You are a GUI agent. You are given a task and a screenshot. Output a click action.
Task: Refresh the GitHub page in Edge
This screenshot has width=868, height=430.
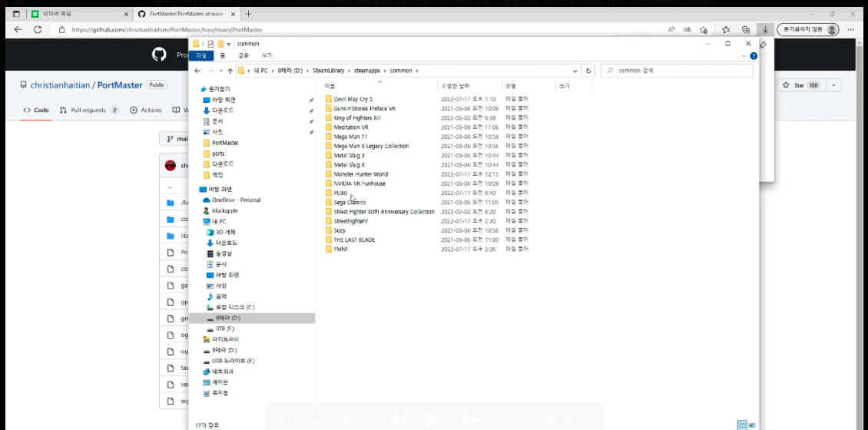[38, 29]
